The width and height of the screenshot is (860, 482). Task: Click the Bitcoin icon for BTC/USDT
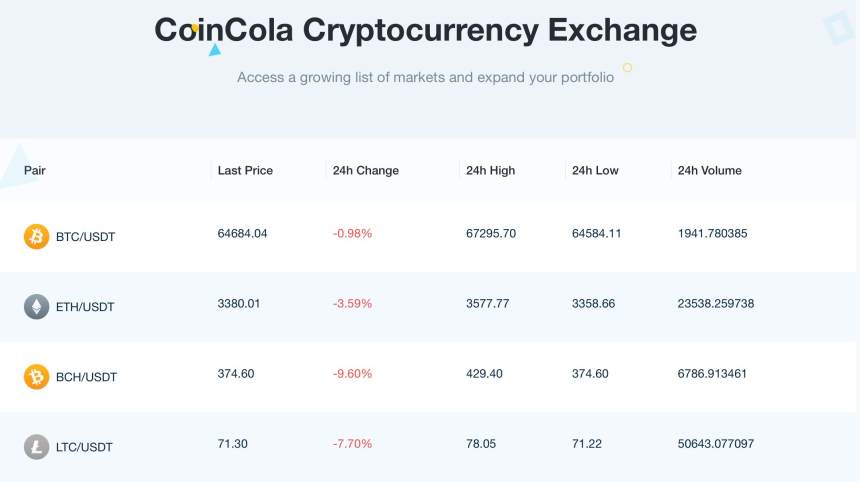pos(36,237)
